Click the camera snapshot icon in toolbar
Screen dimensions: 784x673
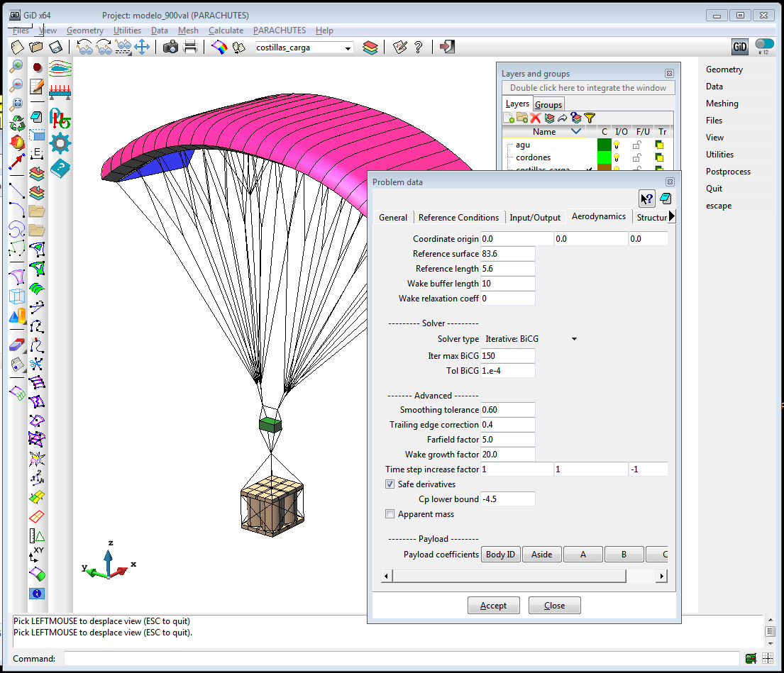(x=170, y=48)
